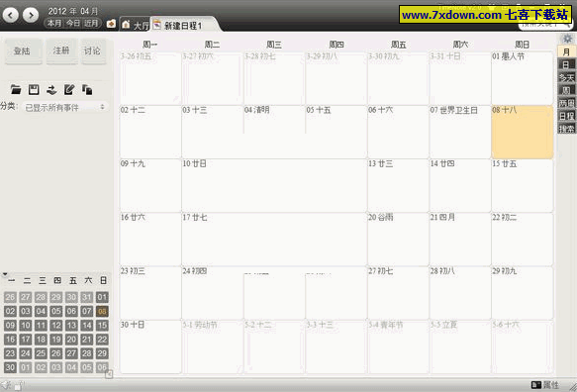
Task: Select the highlighted 08 十八 calendar cell
Action: tap(522, 132)
